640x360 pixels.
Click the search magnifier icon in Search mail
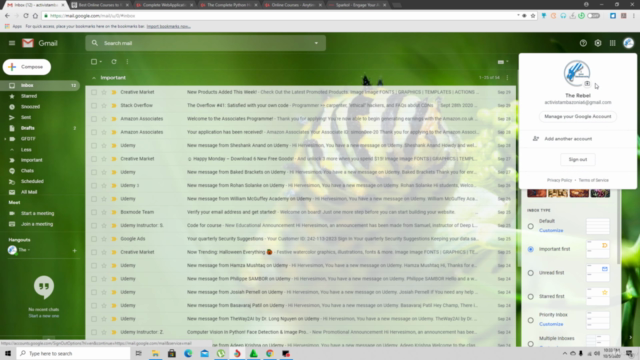95,43
